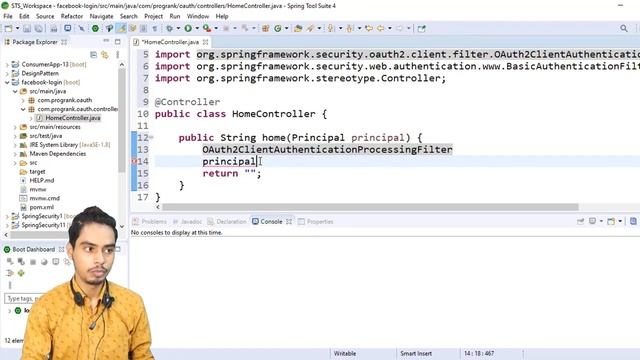Click the Open Perspective icon

pyautogui.click(x=422, y=28)
